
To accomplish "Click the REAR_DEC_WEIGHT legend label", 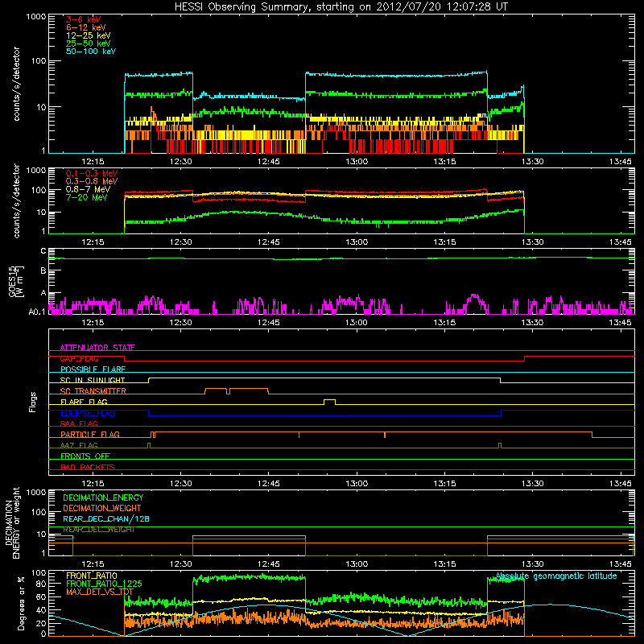I will tap(98, 530).
